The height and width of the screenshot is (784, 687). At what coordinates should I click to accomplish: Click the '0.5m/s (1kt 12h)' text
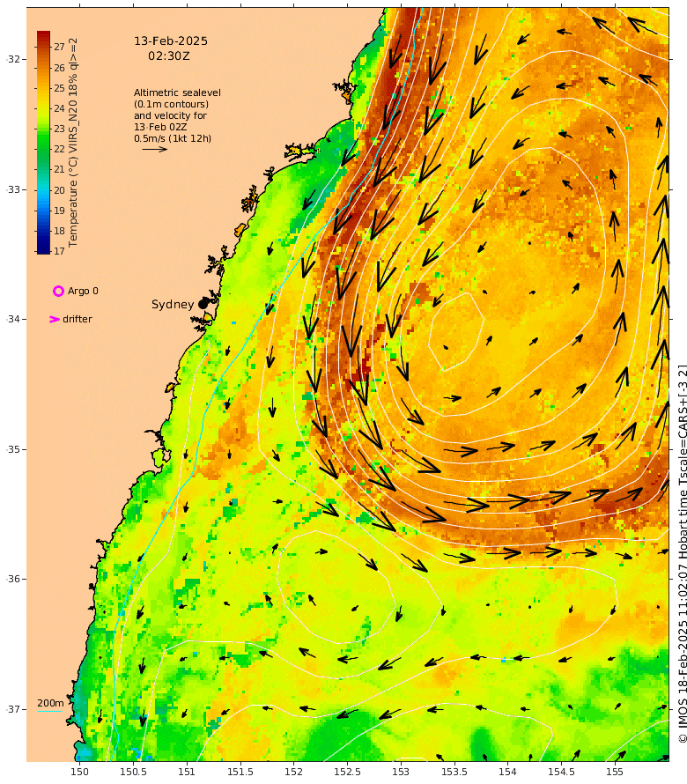173,138
